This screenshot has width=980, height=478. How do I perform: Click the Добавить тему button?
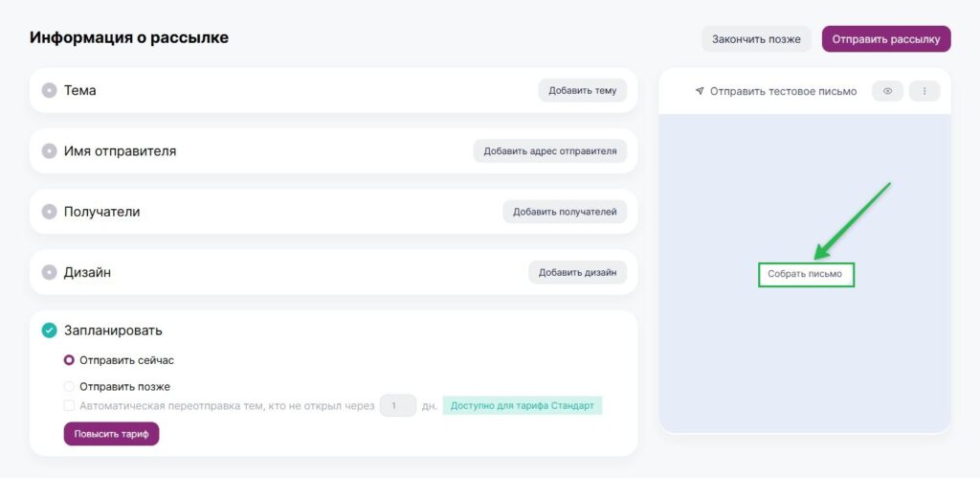[583, 91]
